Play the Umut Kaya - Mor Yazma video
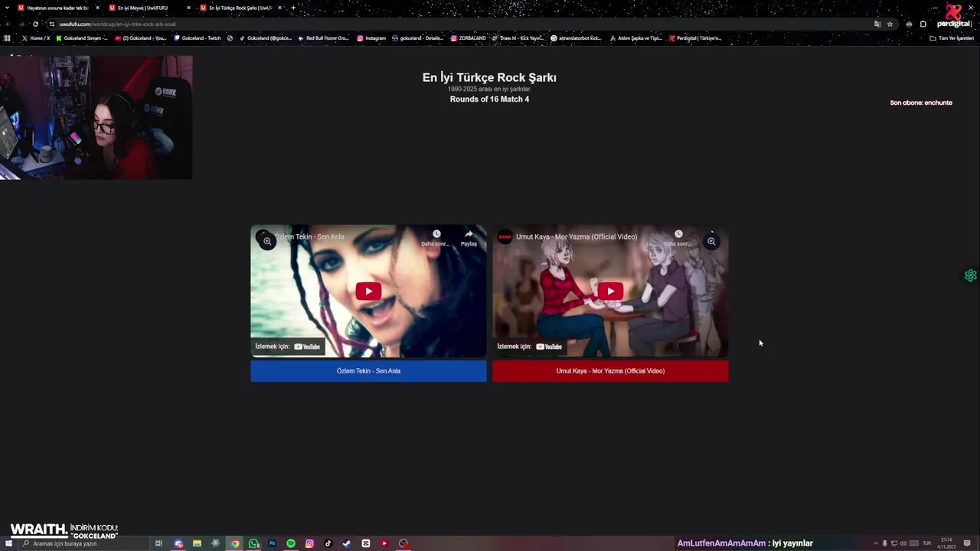 [610, 291]
